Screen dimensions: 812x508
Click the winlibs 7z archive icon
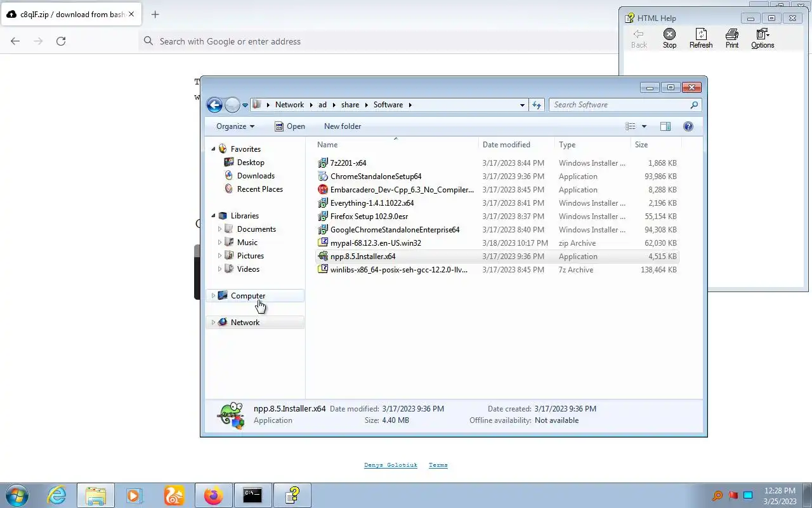[323, 270]
